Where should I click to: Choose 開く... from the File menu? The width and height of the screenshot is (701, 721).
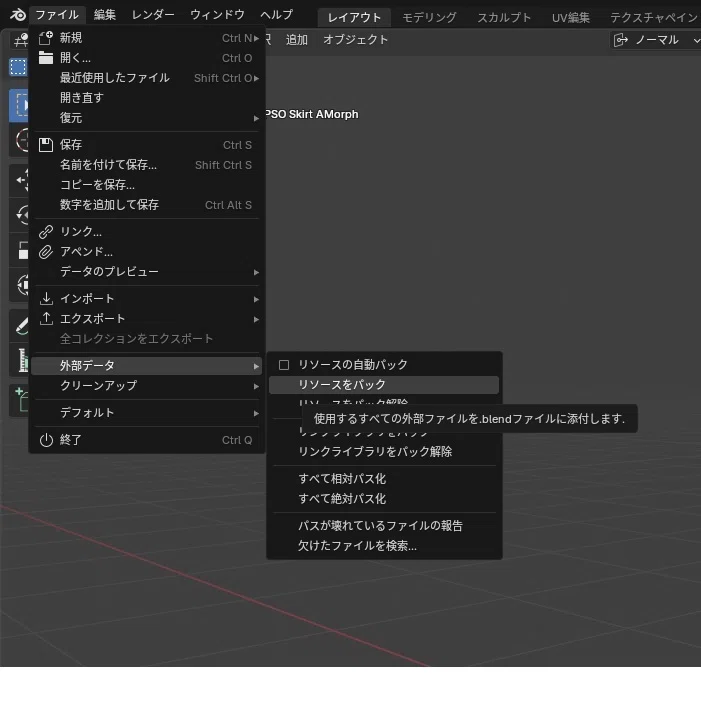point(147,58)
